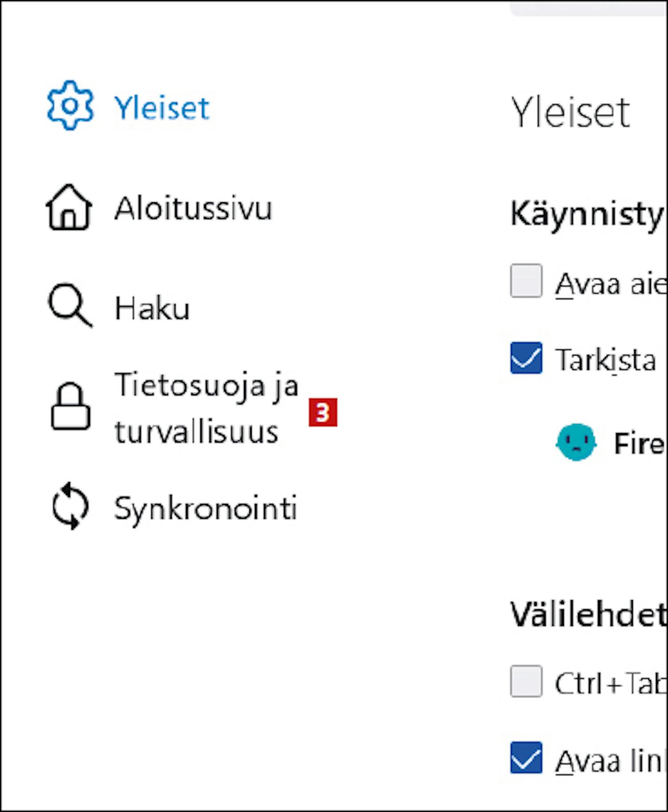Click the Yleiset page heading
Image resolution: width=668 pixels, height=812 pixels.
coord(570,112)
